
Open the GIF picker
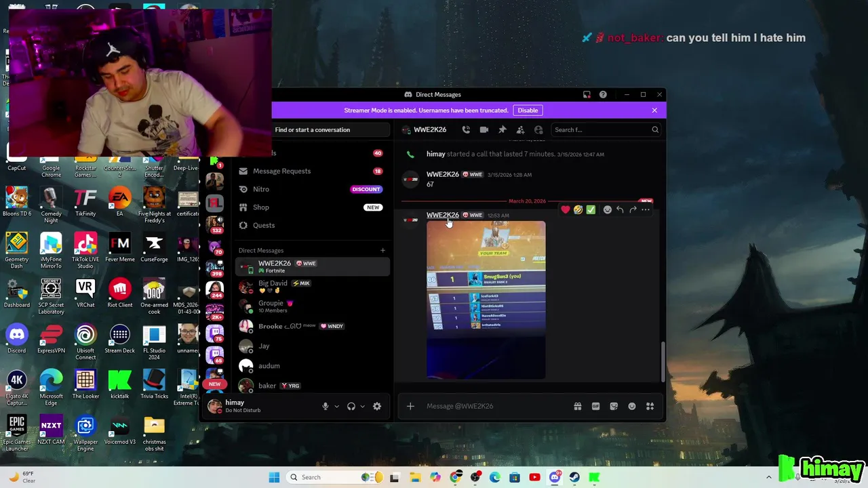pos(595,406)
